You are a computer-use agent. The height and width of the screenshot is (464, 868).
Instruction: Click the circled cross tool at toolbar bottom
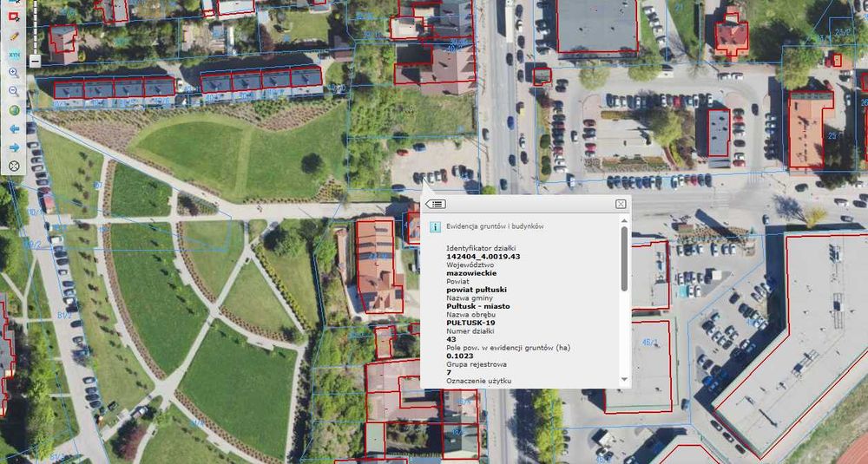tap(14, 166)
